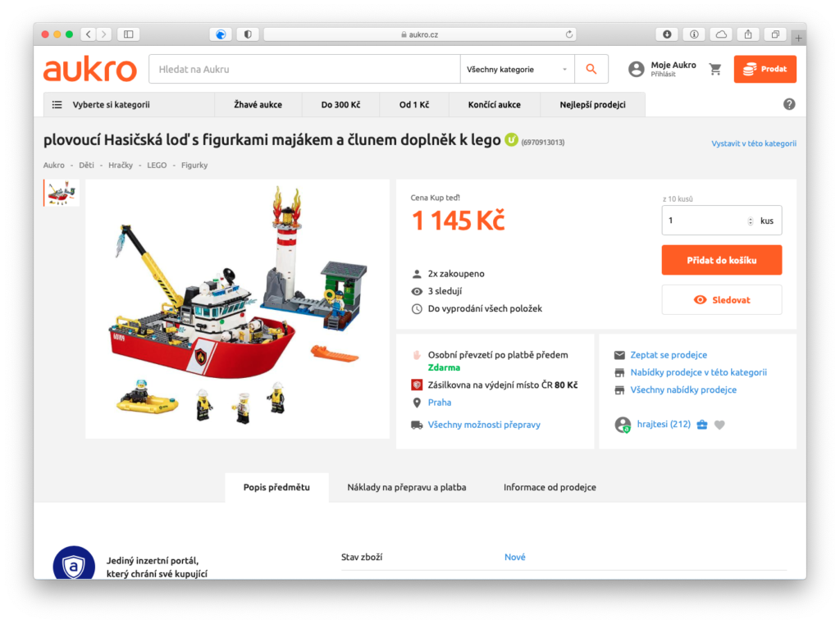Add seller hrajtesi to favorites with heart icon
Screen dimensions: 840x624
click(719, 425)
